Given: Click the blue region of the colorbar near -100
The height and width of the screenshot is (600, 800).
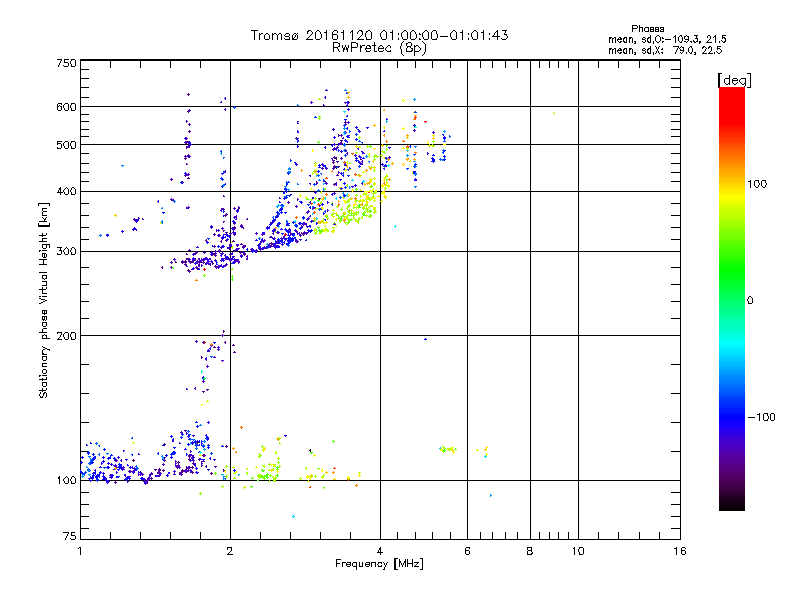Looking at the screenshot, I should (732, 416).
